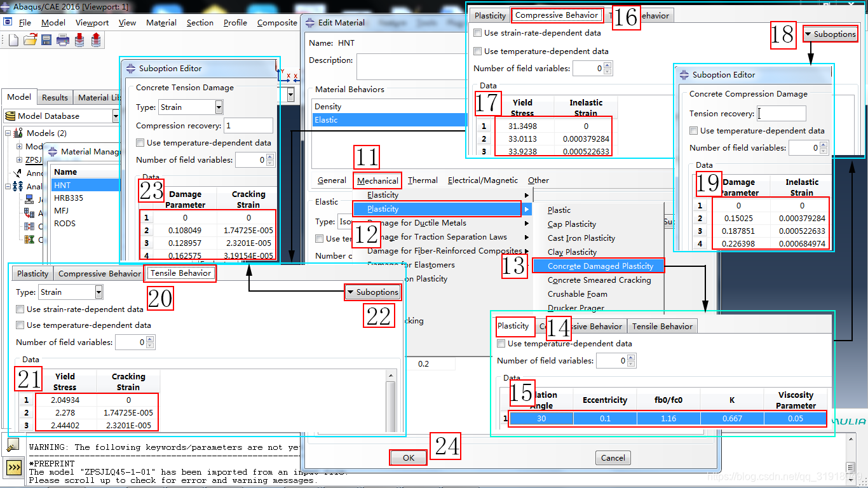This screenshot has height=488, width=868.
Task: Click the Yield Stress cell 31.3498
Action: pos(522,126)
